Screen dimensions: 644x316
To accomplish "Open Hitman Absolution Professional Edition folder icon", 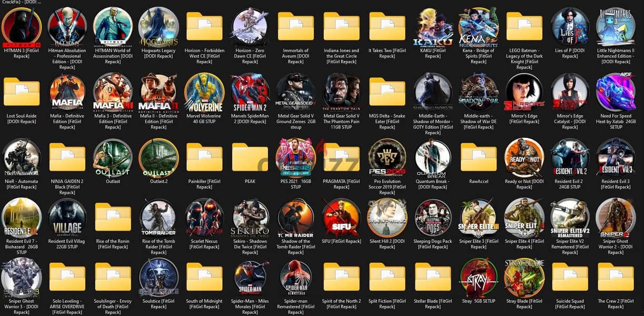I will pyautogui.click(x=67, y=27).
